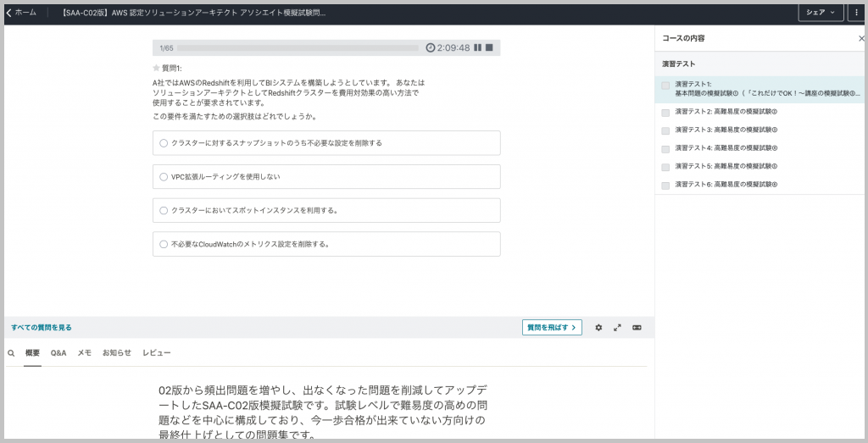Select the VPC拡張ルーティング answer option
868x443 pixels.
point(164,177)
